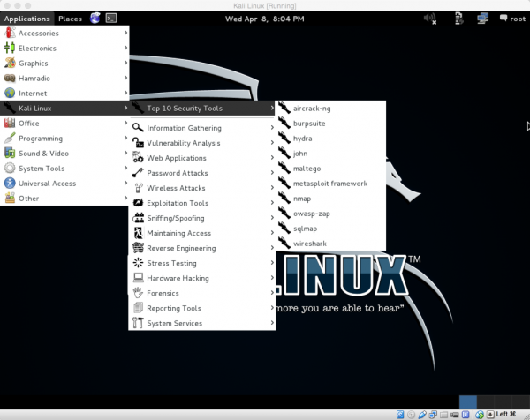Expand arrow next to Top 10 Security Tools

tap(272, 108)
